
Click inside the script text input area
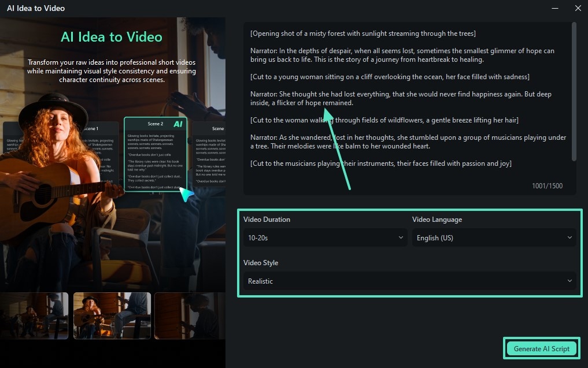pyautogui.click(x=409, y=108)
